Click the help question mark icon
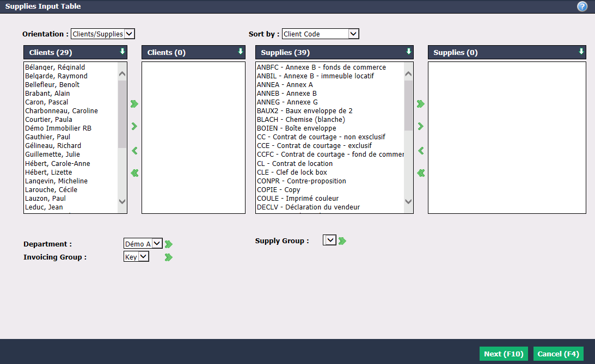Screen dimensions: 595x364 [x=582, y=7]
